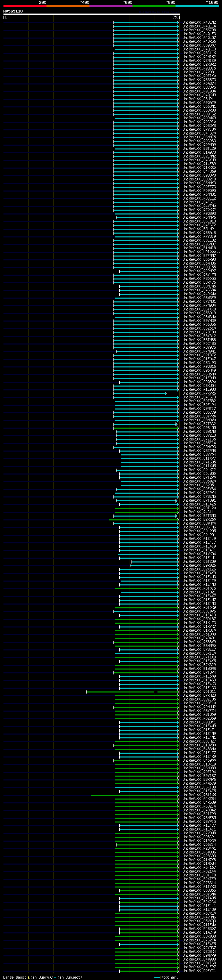Select label UniRef100_A0A374
The image size is (222, 980).
(x=199, y=84)
